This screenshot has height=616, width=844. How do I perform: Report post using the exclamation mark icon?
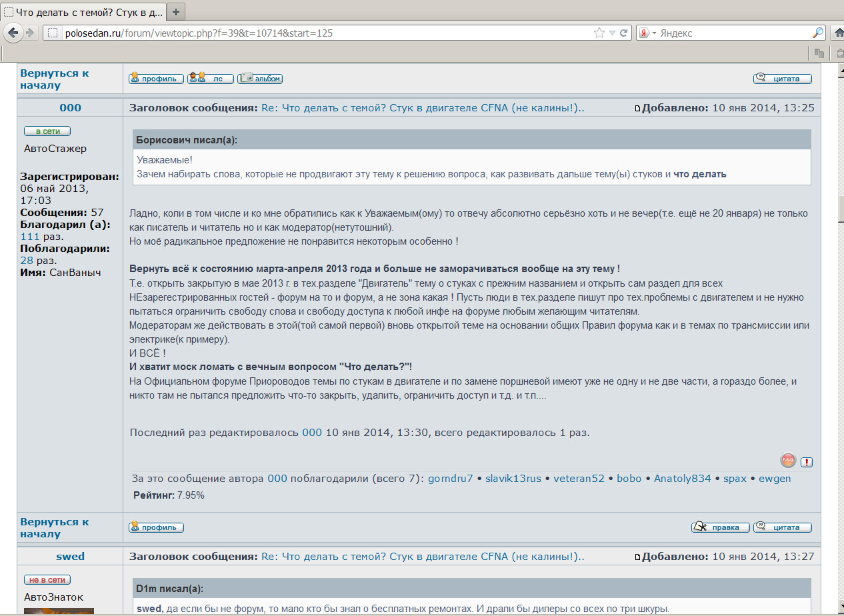(x=807, y=462)
